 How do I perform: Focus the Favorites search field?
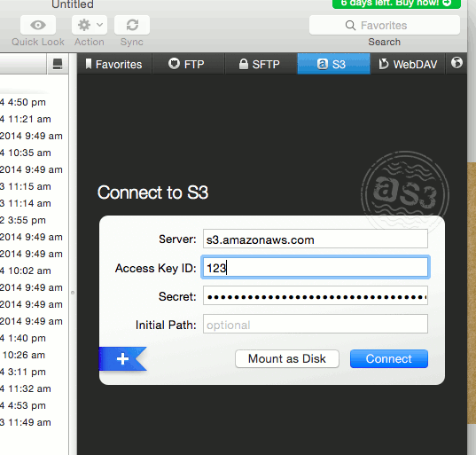tap(385, 25)
